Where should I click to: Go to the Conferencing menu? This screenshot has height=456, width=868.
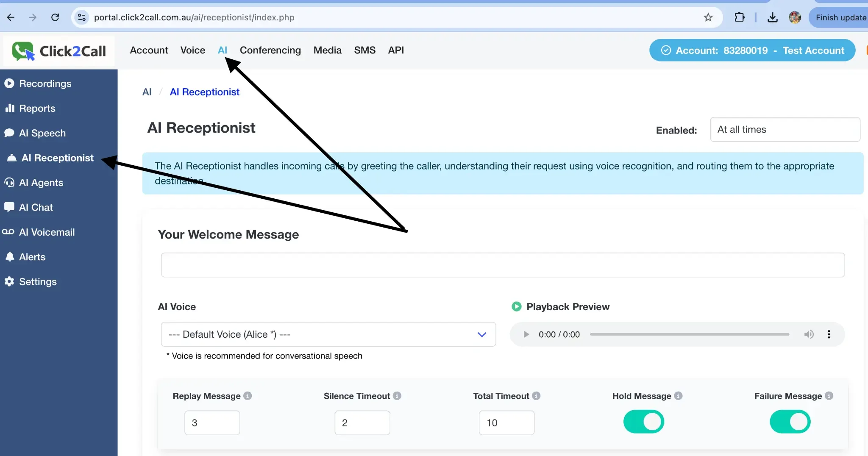point(270,50)
